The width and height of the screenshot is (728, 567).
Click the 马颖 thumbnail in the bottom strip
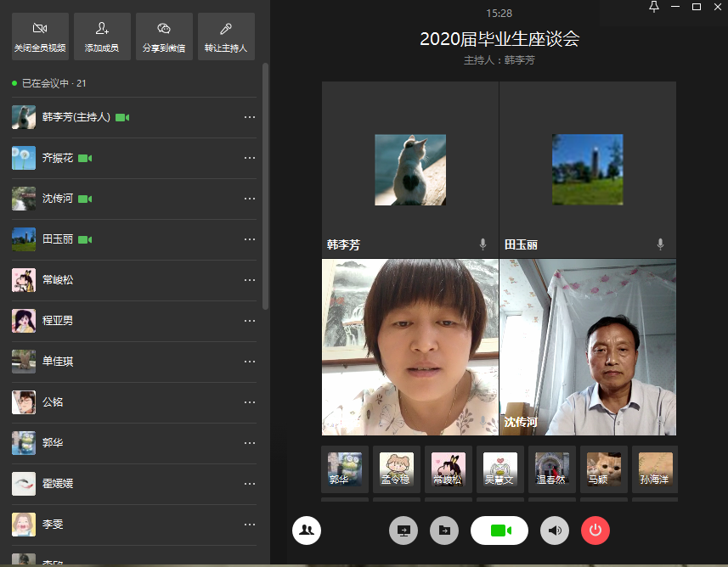point(603,469)
